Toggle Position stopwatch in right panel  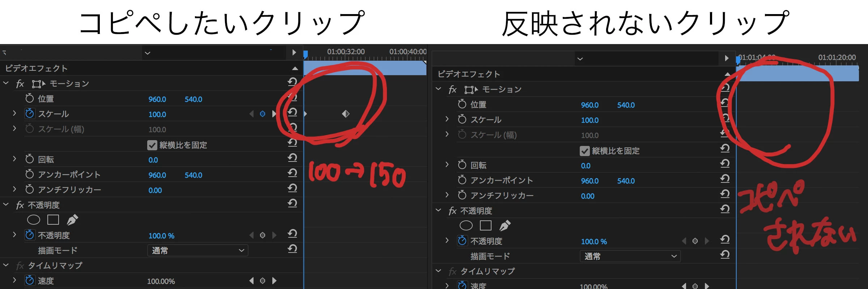(x=462, y=104)
